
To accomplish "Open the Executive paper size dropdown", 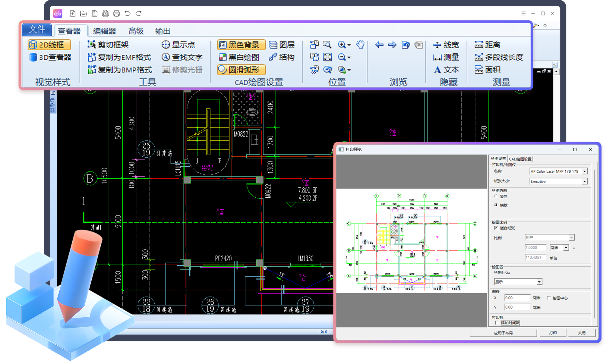I will coord(584,181).
